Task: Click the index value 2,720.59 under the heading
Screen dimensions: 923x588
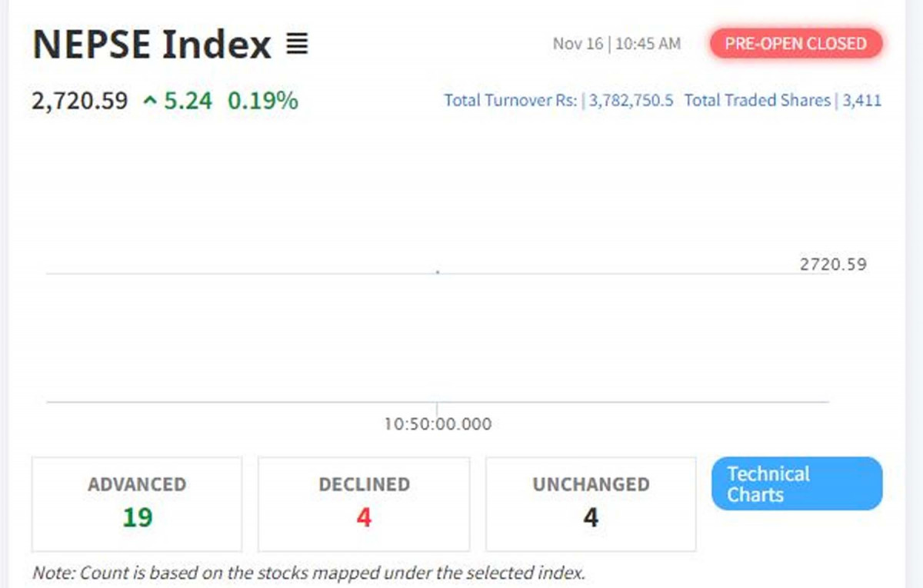Action: tap(80, 101)
